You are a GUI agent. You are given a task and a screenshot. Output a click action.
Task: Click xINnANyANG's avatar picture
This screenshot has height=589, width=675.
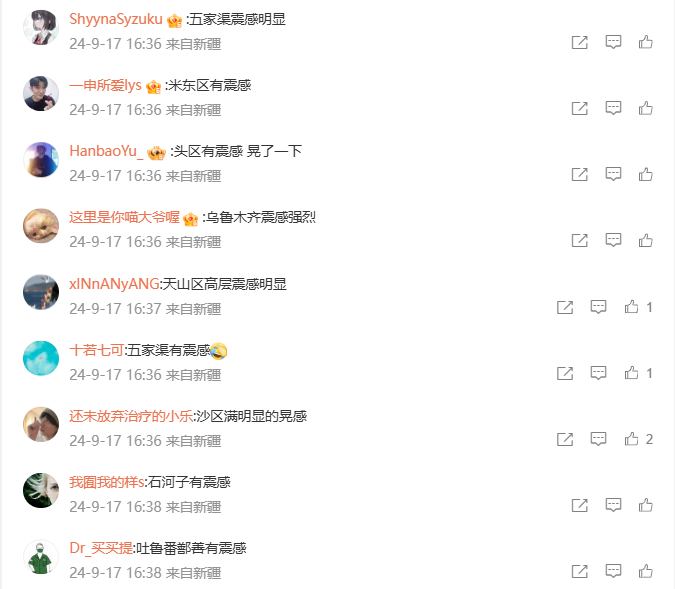click(41, 292)
